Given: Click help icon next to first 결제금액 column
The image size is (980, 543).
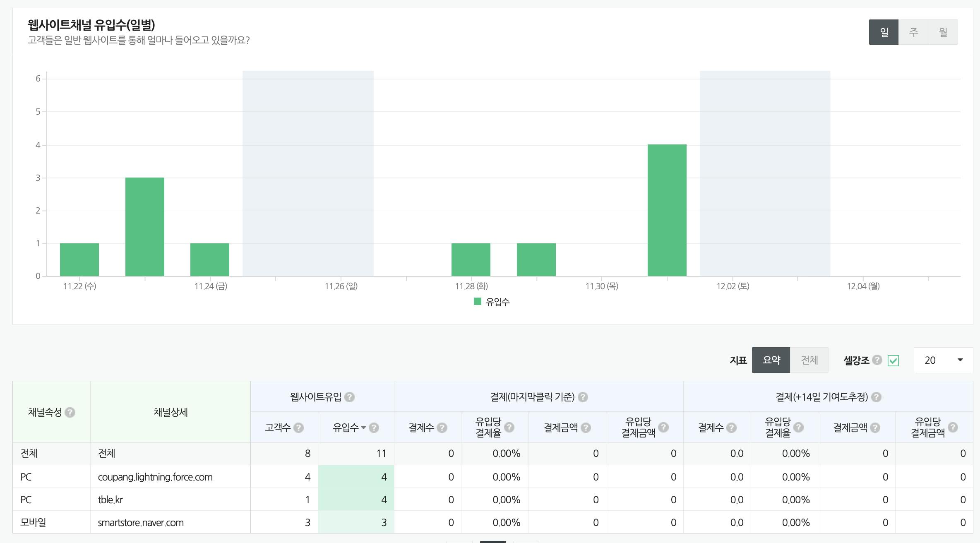Looking at the screenshot, I should click(586, 428).
